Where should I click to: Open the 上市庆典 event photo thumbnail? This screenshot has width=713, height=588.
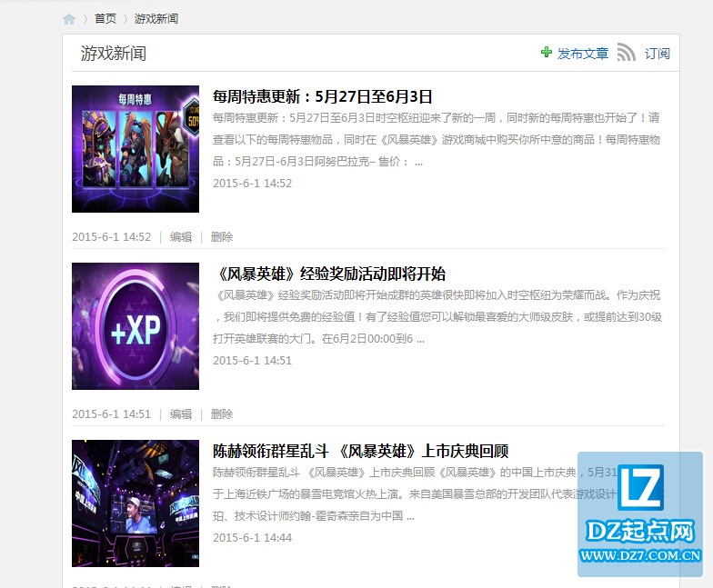click(x=136, y=503)
